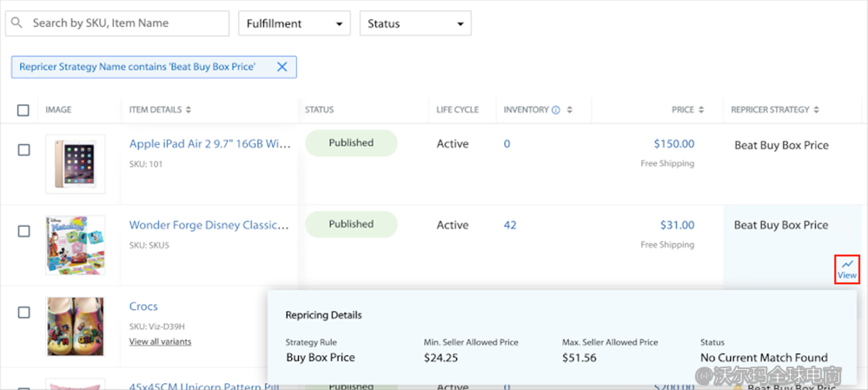Screen dimensions: 868x390
Task: Click the Crocs item name link
Action: pos(143,307)
